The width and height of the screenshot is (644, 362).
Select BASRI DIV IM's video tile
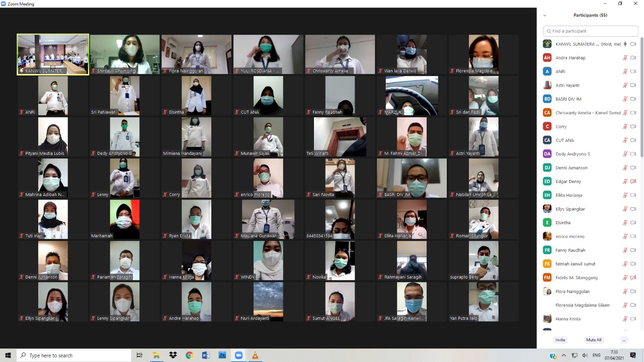412,178
